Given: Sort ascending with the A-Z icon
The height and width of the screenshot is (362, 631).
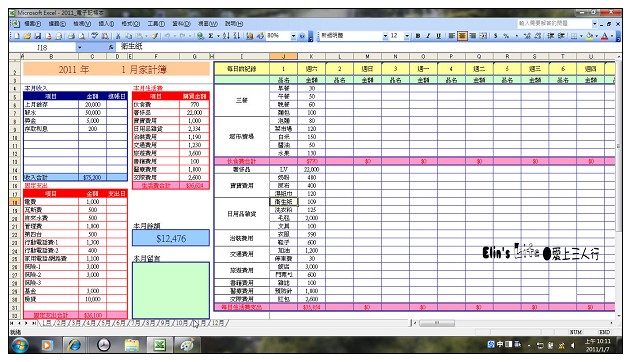Looking at the screenshot, I should coord(226,36).
